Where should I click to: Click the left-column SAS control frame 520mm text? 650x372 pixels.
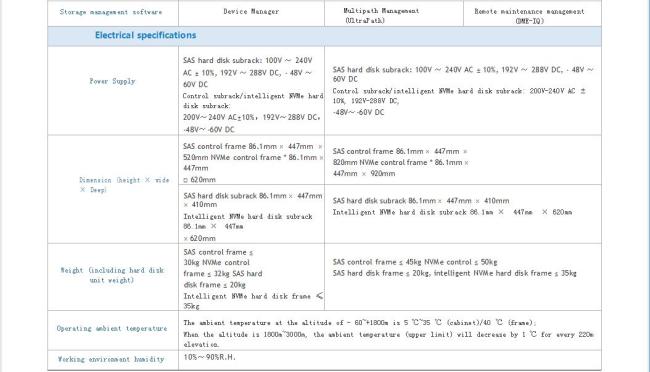click(253, 163)
